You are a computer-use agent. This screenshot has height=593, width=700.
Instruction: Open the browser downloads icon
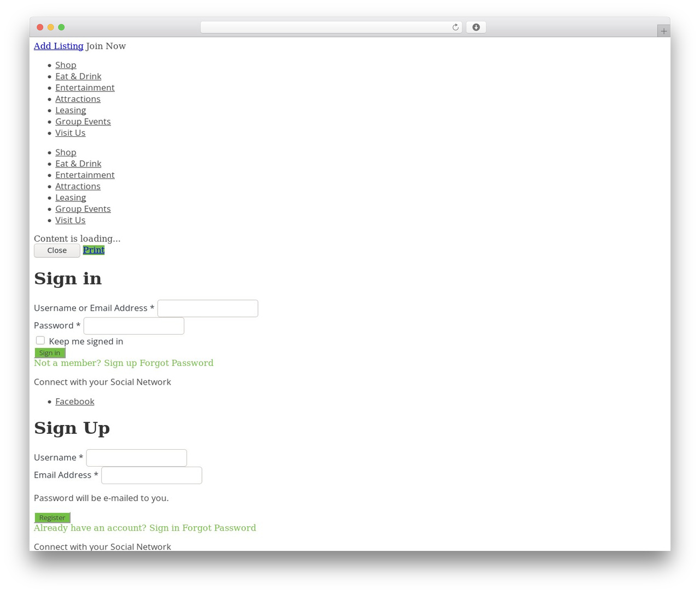pos(476,27)
